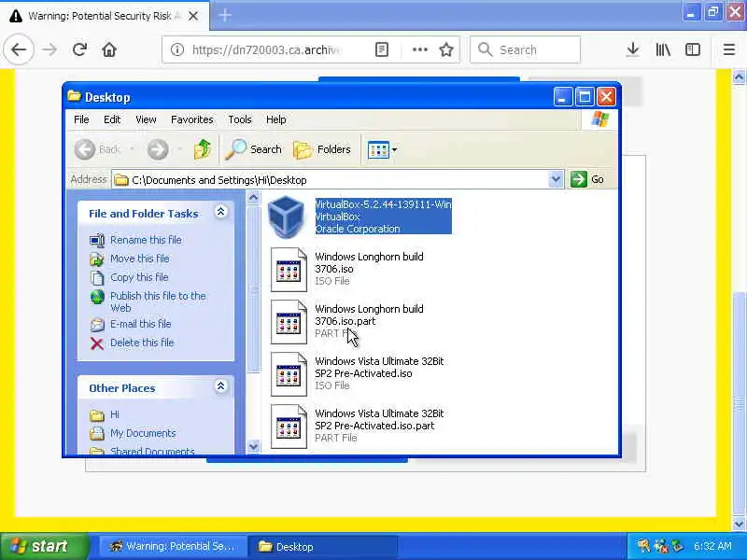The height and width of the screenshot is (560, 747).
Task: Toggle reader view in Firefox
Action: pyautogui.click(x=382, y=49)
